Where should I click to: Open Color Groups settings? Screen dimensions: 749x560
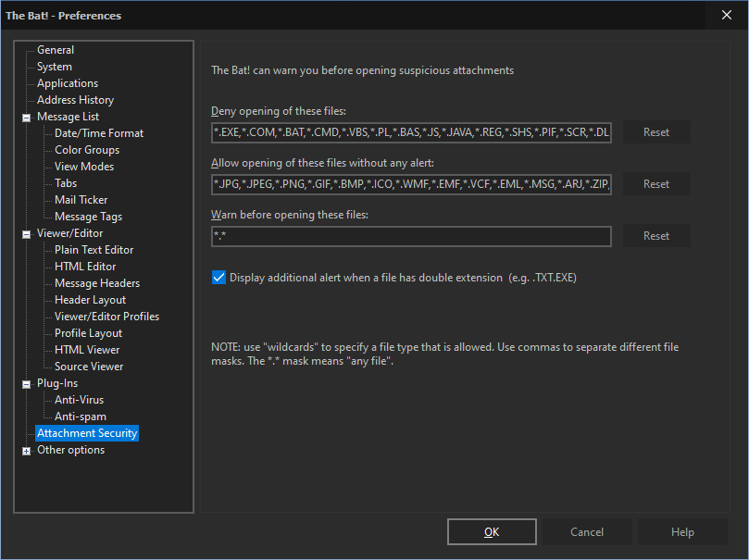tap(87, 150)
